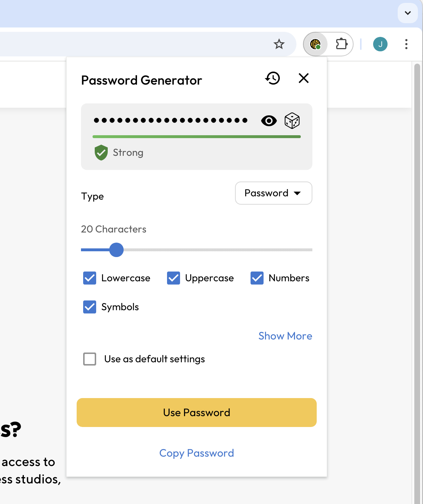Open the browser profile avatar J
This screenshot has width=423, height=504.
(x=380, y=44)
